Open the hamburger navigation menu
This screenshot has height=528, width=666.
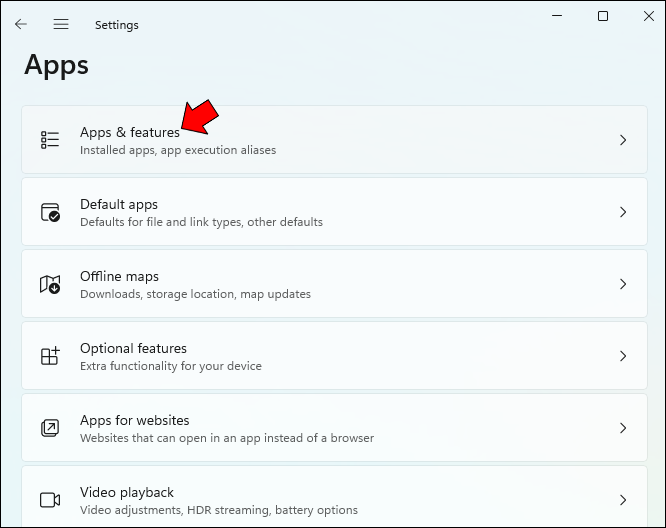click(61, 24)
